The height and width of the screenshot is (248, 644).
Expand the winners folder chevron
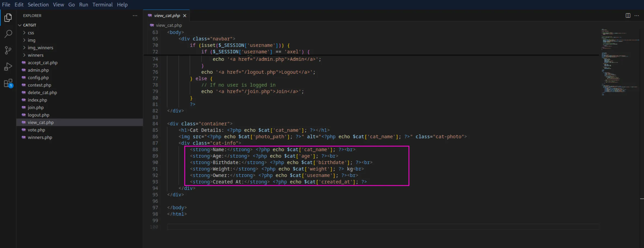click(x=24, y=55)
